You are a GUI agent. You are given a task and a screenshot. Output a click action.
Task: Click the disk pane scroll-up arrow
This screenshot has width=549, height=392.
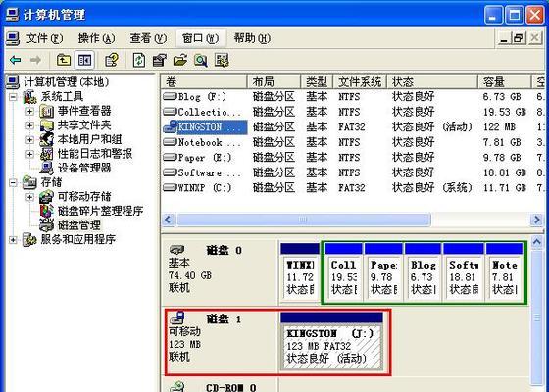click(537, 241)
